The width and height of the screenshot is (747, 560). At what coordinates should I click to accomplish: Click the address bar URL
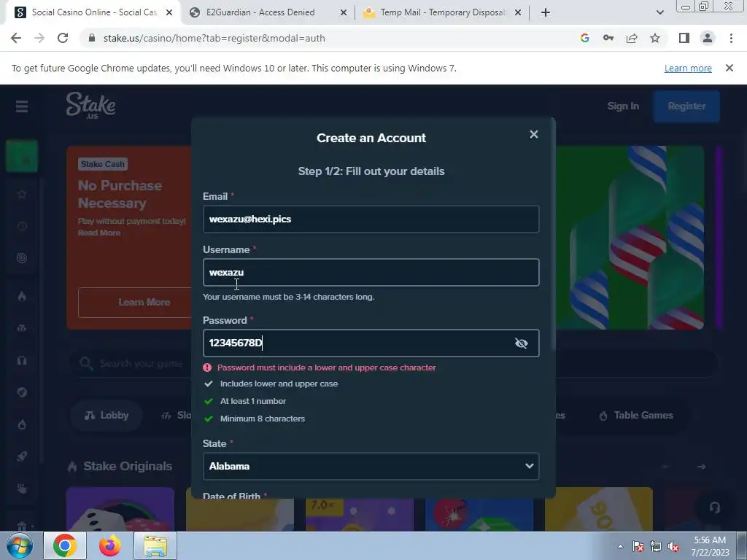pyautogui.click(x=214, y=38)
